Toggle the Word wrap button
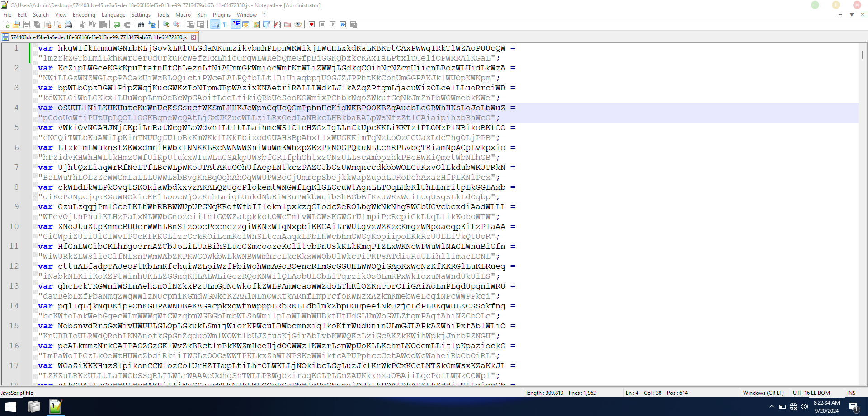Screen dimensions: 868x416 tap(215, 24)
